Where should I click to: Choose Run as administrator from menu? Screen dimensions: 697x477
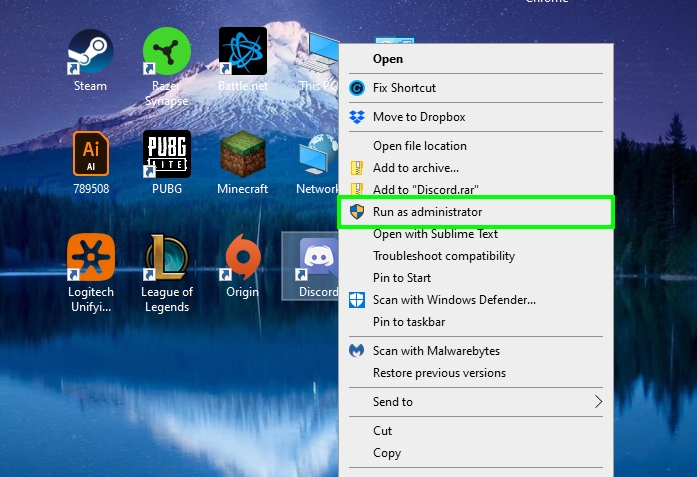427,212
